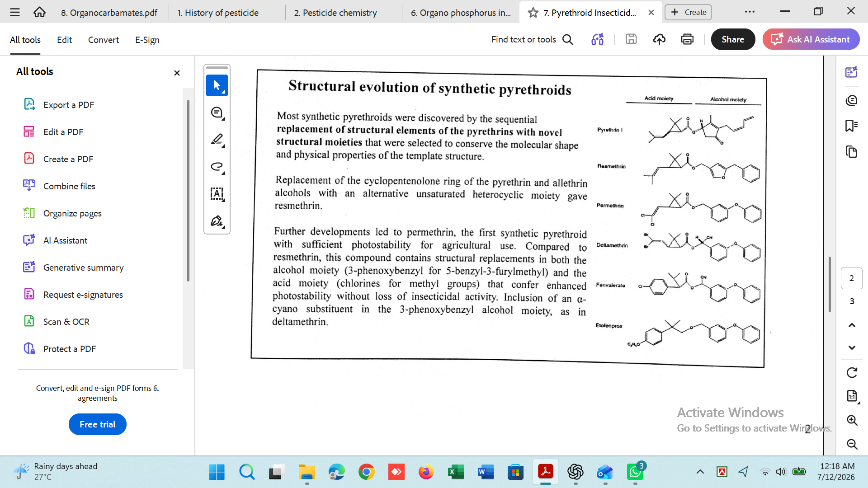Zoom out with the magnifier minus icon
The width and height of the screenshot is (868, 488).
852,444
